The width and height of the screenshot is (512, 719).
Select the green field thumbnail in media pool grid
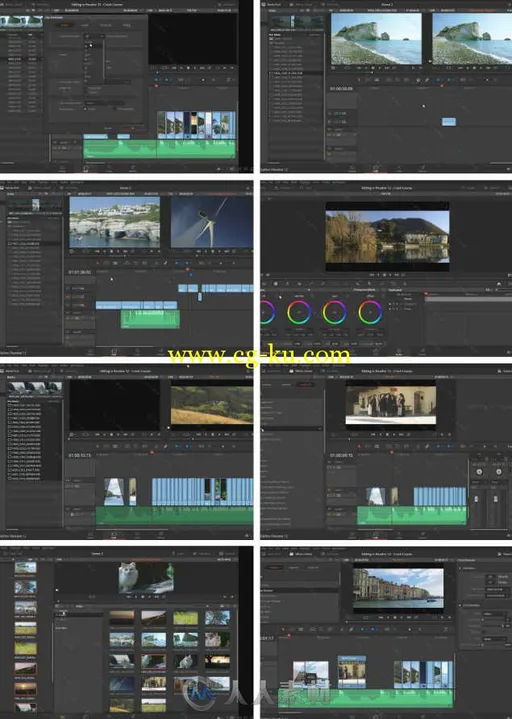[186, 618]
